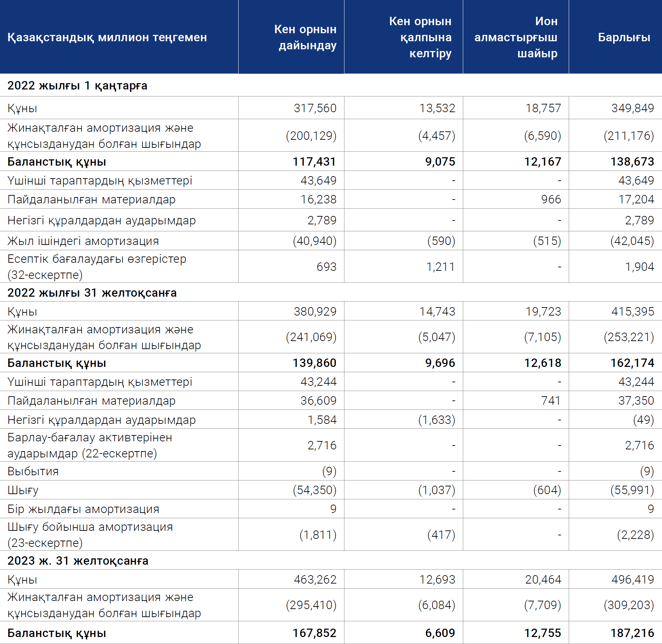The width and height of the screenshot is (662, 644).
Task: Click the value 16,238
Action: 318,199
